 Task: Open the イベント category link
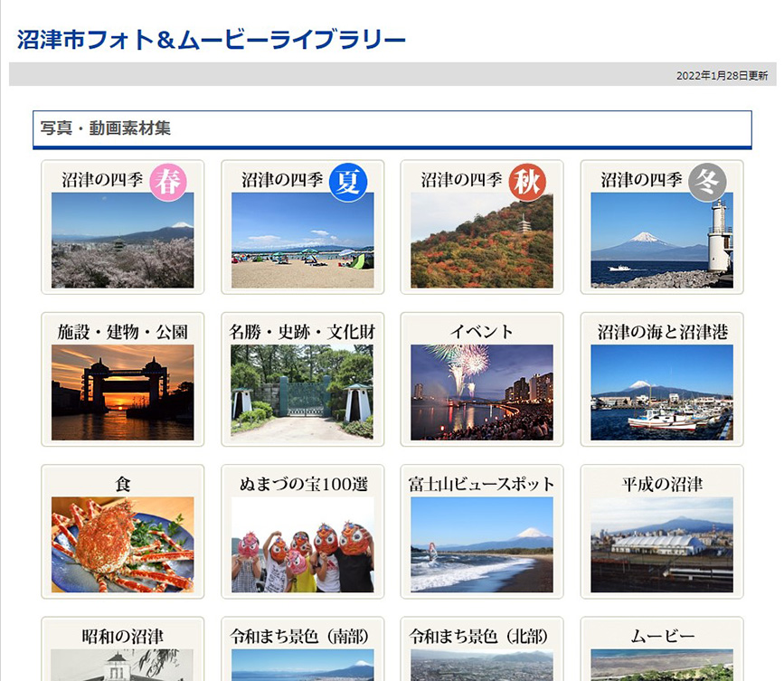(482, 332)
